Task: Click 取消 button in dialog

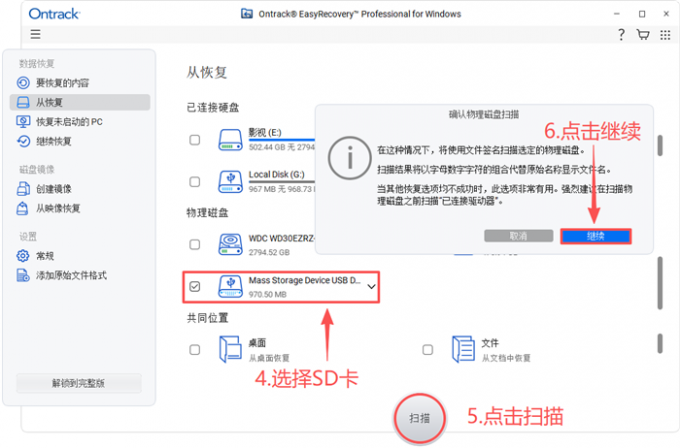Action: pyautogui.click(x=519, y=236)
